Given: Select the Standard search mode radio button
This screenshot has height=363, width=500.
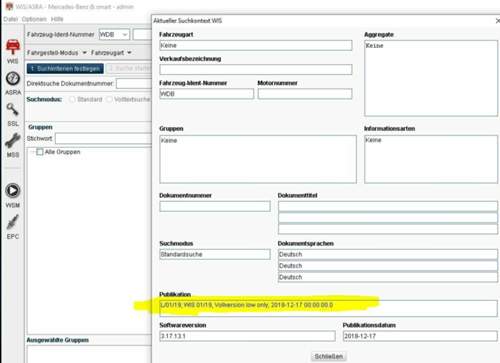Looking at the screenshot, I should point(72,99).
